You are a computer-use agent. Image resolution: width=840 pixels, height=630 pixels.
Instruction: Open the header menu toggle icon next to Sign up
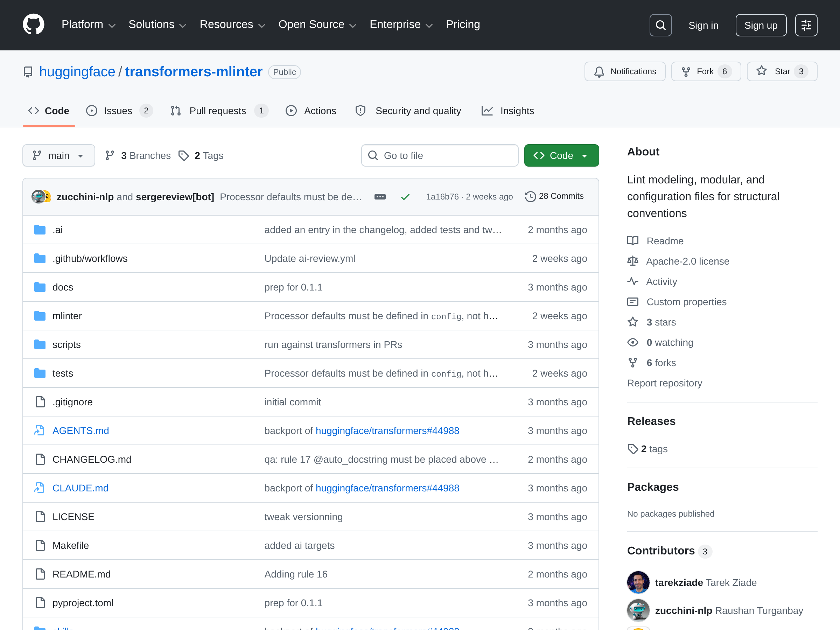[x=806, y=25]
